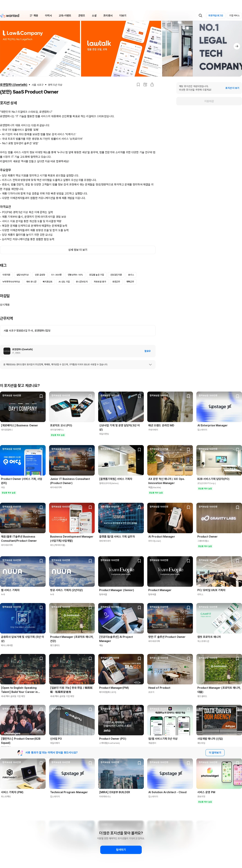Bookmark the 프로덕트 오너 (PO) card
Image resolution: width=242 pixels, height=868 pixels.
coord(90,396)
